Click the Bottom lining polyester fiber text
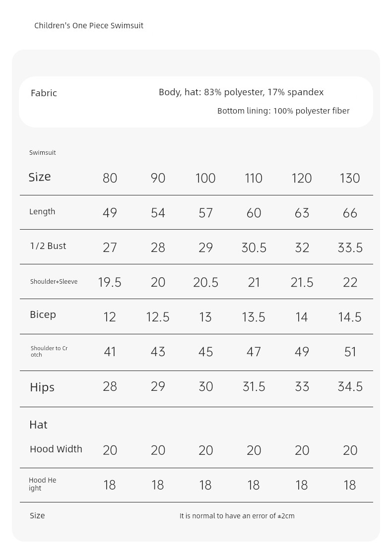Screen dimensions: 392x558 tap(283, 111)
